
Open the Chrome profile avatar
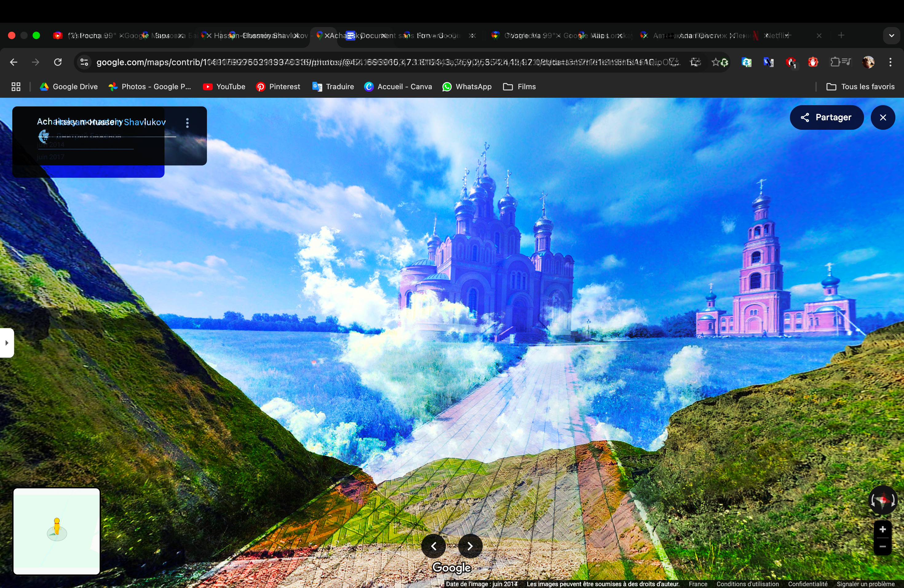[868, 62]
